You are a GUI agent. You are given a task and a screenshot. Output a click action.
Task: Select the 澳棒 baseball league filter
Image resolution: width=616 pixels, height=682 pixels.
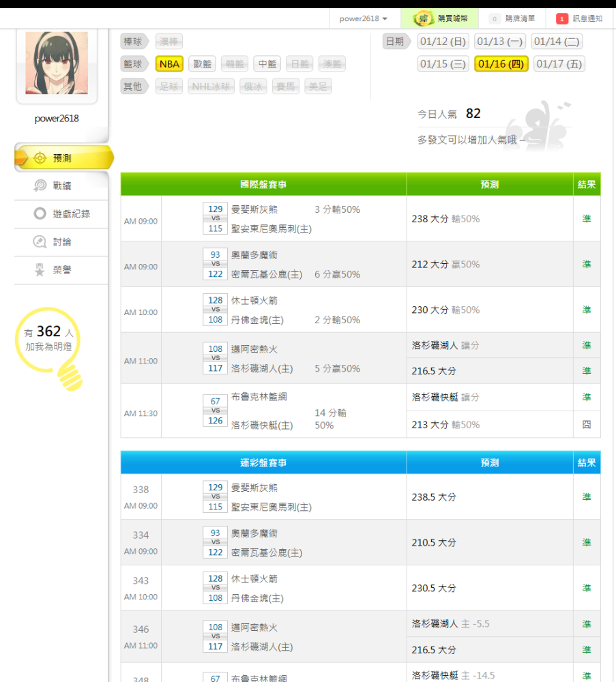[x=168, y=42]
